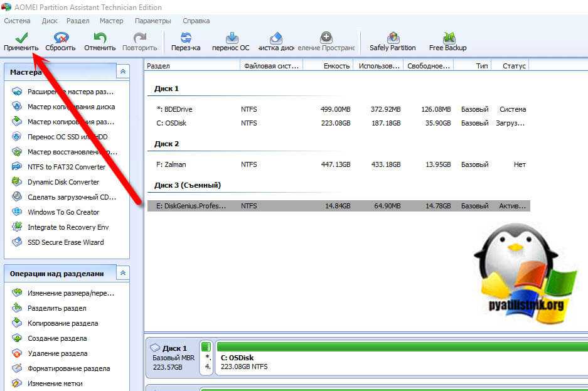Open the Мастер menu
This screenshot has height=391, width=588.
coord(111,21)
